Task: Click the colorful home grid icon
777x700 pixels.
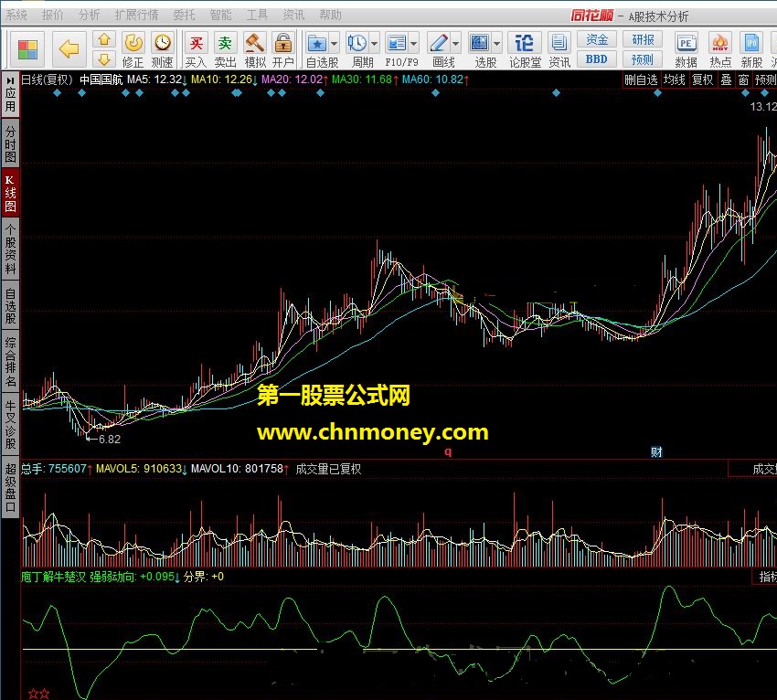Action: click(x=27, y=49)
